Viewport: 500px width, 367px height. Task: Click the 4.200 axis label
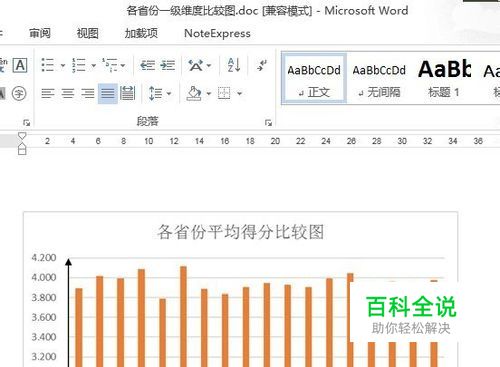pyautogui.click(x=44, y=258)
